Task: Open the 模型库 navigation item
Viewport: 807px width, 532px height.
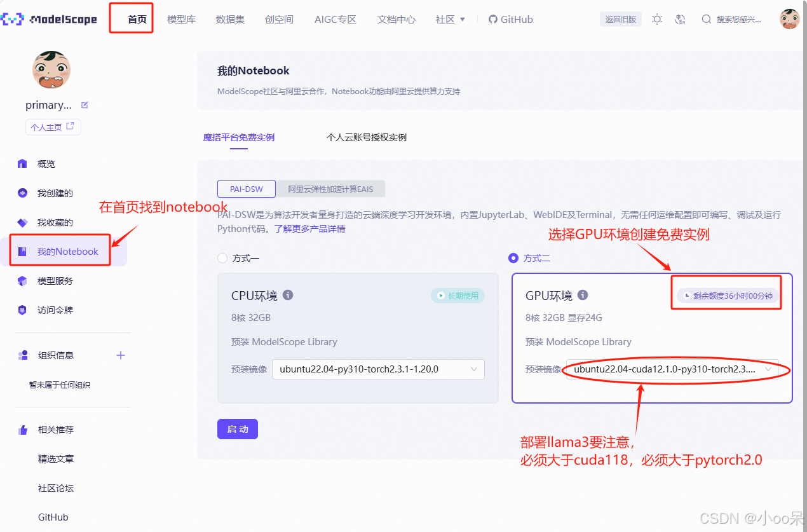Action: [x=182, y=19]
